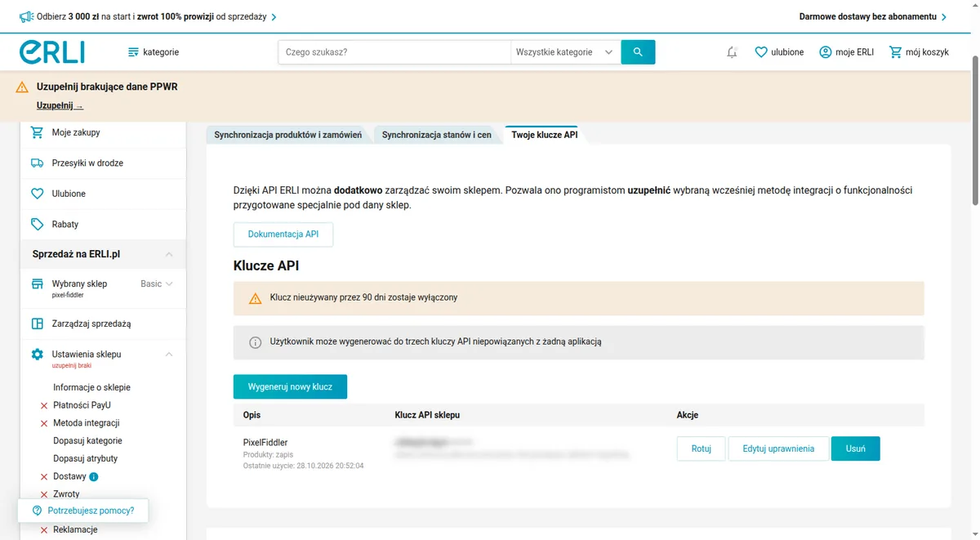The height and width of the screenshot is (540, 980).
Task: Click the Rabaty tag icon
Action: tap(37, 224)
